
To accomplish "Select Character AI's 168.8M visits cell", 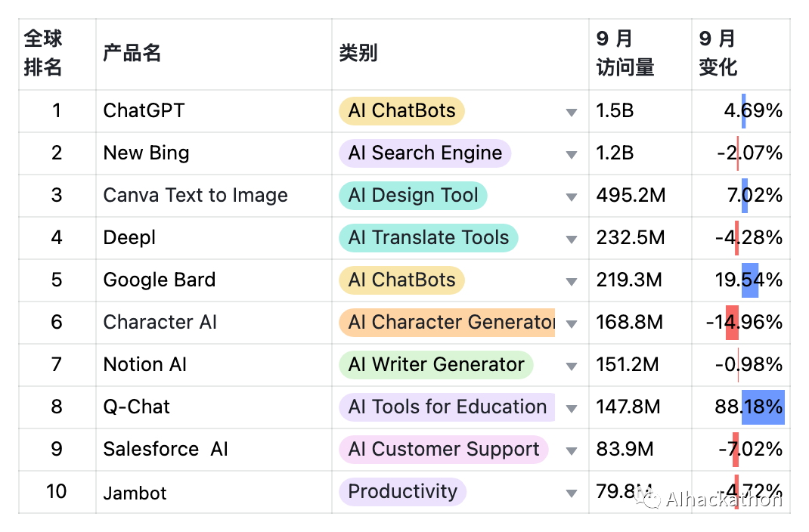I will click(x=629, y=323).
